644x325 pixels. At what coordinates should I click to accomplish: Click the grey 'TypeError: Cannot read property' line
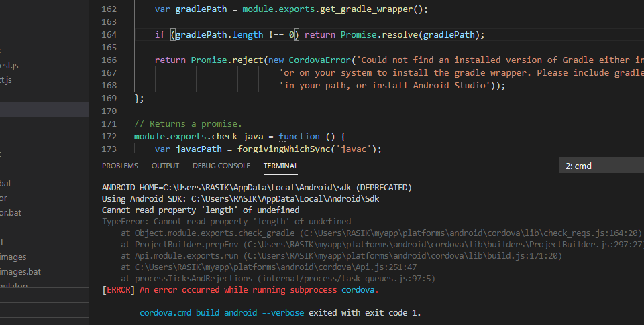coord(226,222)
